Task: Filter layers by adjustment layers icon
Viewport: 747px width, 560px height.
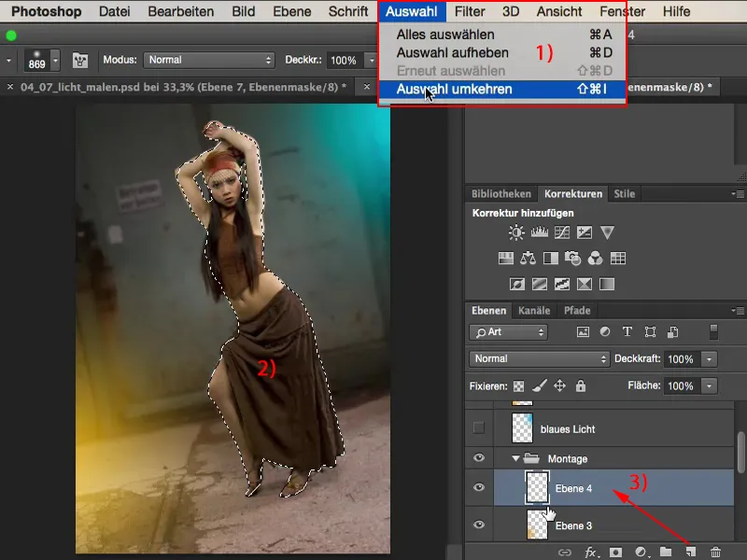Action: [605, 332]
